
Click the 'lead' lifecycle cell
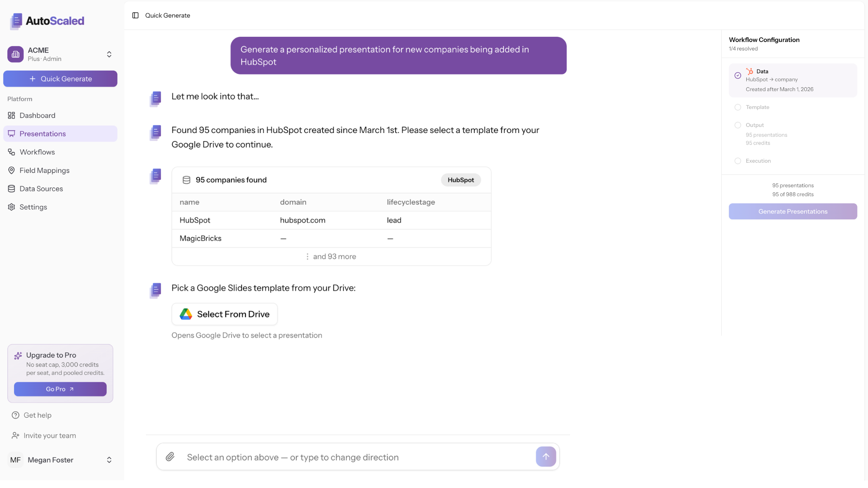click(x=394, y=220)
